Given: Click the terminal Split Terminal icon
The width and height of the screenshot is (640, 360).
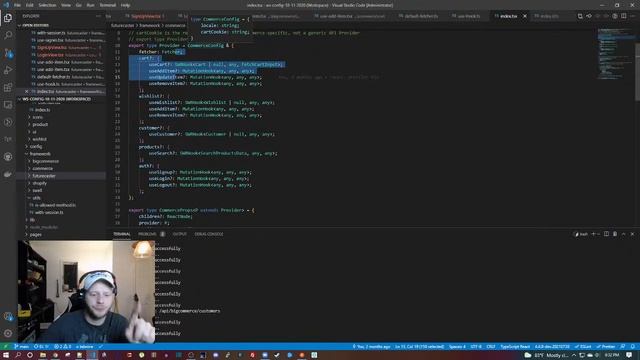Looking at the screenshot, I should 607,234.
